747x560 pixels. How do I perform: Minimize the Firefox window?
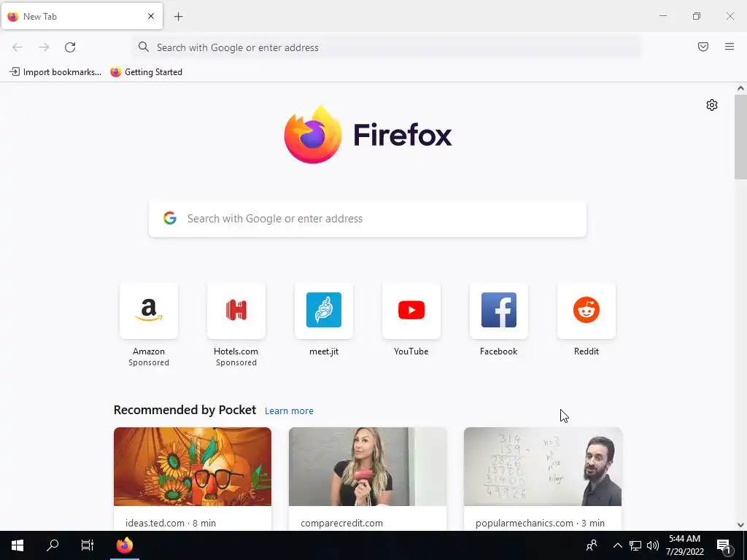tap(662, 16)
